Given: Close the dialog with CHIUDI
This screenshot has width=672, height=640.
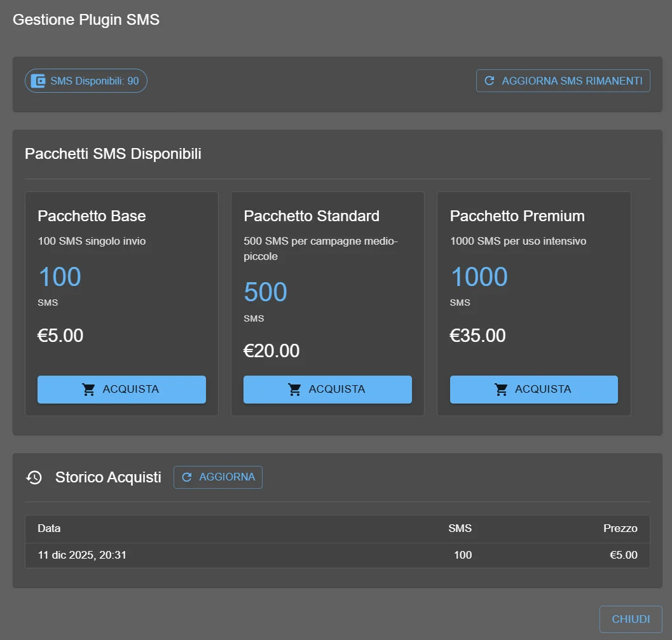Looking at the screenshot, I should click(x=631, y=618).
